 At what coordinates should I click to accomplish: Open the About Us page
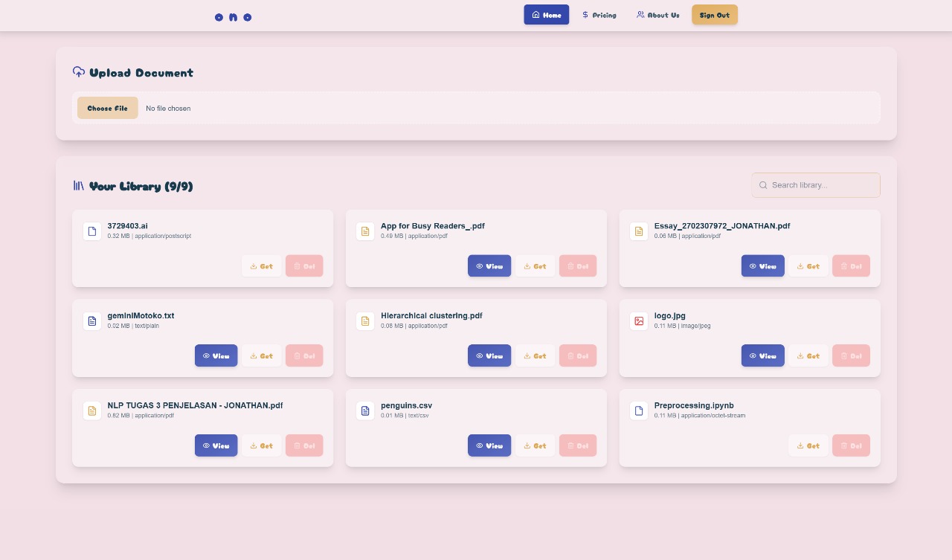(657, 15)
